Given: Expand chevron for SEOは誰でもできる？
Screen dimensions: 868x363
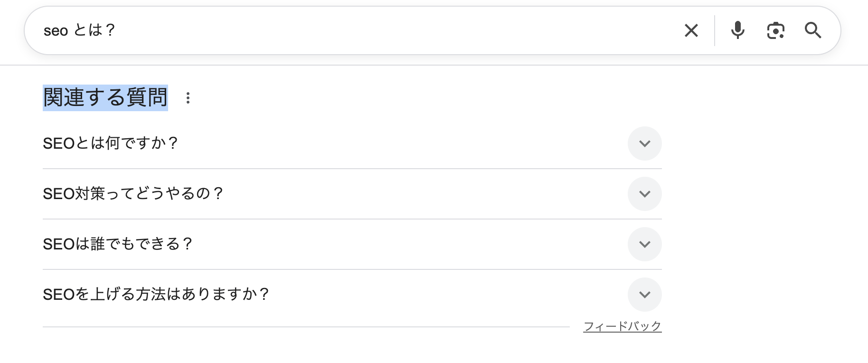Looking at the screenshot, I should tap(644, 244).
